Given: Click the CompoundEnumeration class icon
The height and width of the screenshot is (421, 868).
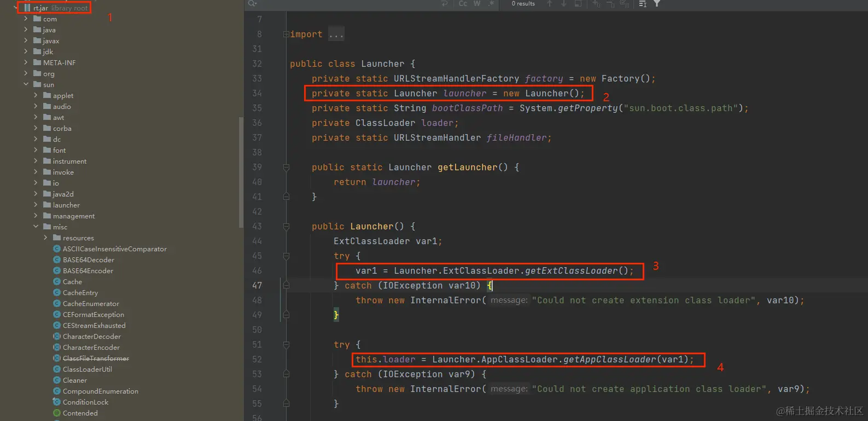Looking at the screenshot, I should (57, 391).
